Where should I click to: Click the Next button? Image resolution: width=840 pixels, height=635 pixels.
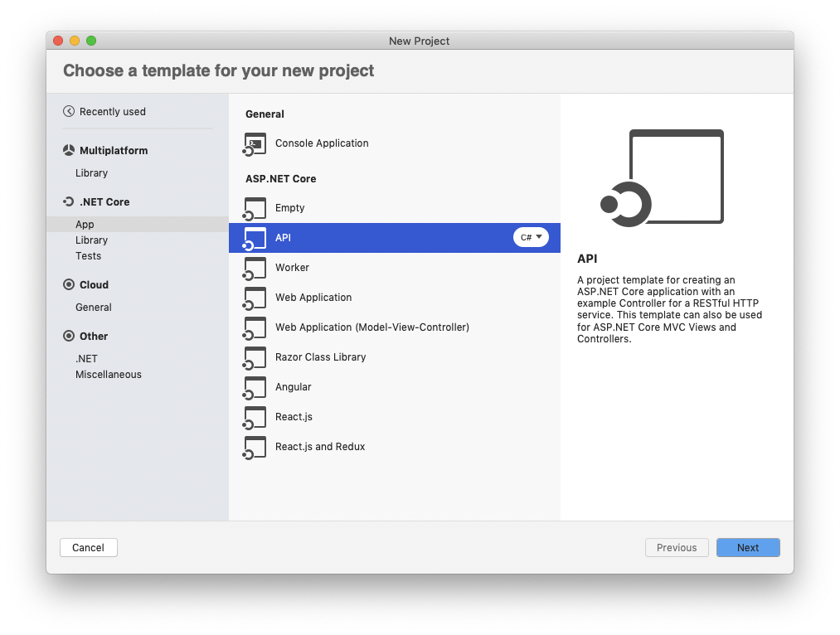click(748, 548)
